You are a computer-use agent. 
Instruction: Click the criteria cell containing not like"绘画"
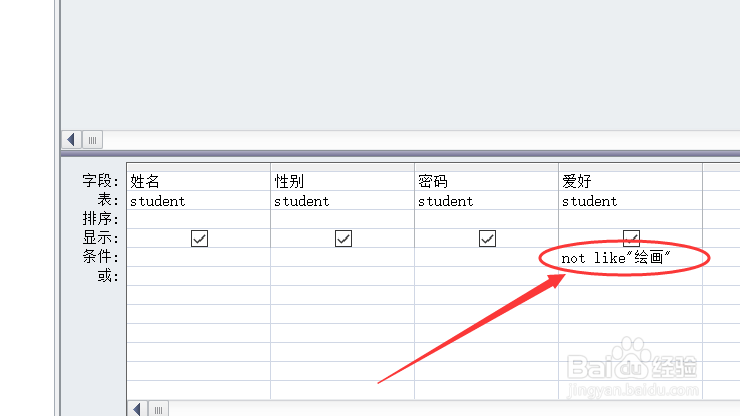(x=615, y=258)
